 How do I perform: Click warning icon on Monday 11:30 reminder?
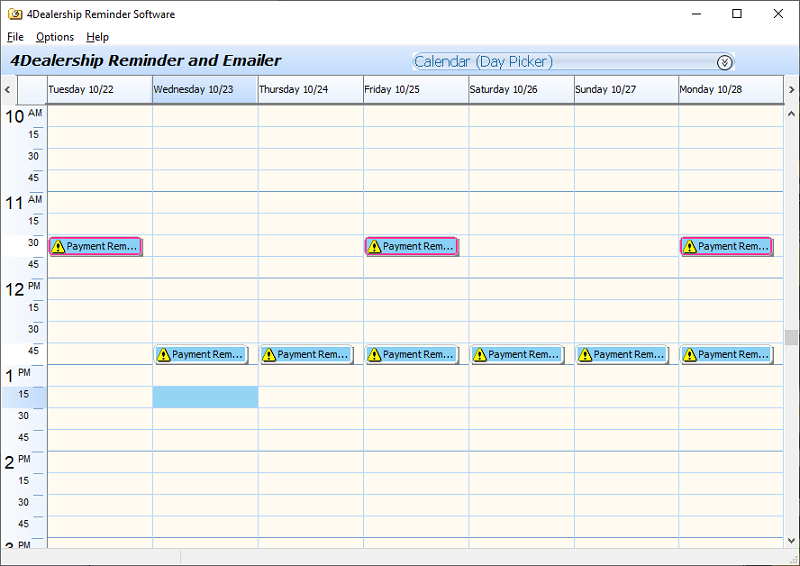pos(689,246)
